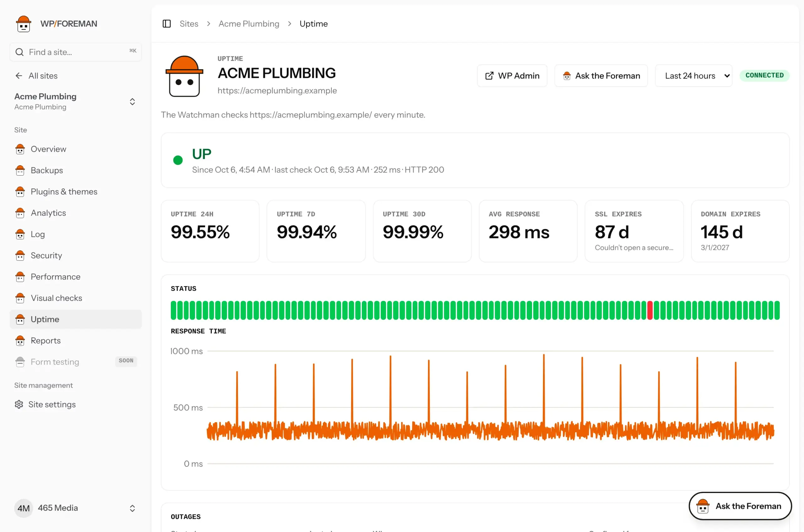The image size is (804, 532).
Task: Click the green UP status dot
Action: tap(178, 160)
